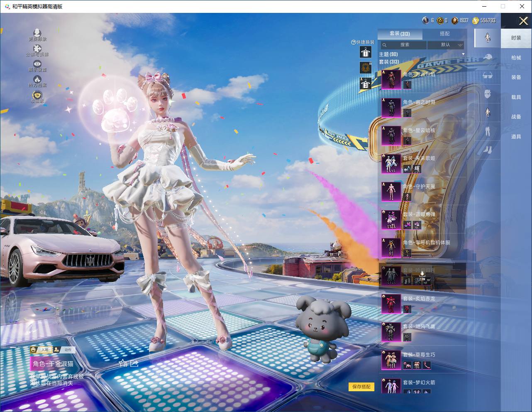The image size is (532, 412).
Task: Click the 搜索 search field
Action: click(x=403, y=45)
